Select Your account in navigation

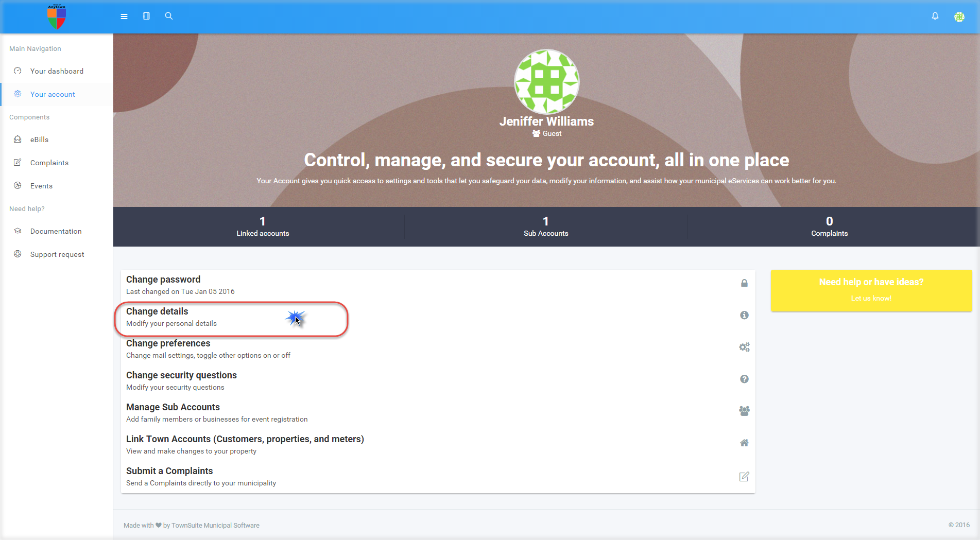(x=57, y=94)
